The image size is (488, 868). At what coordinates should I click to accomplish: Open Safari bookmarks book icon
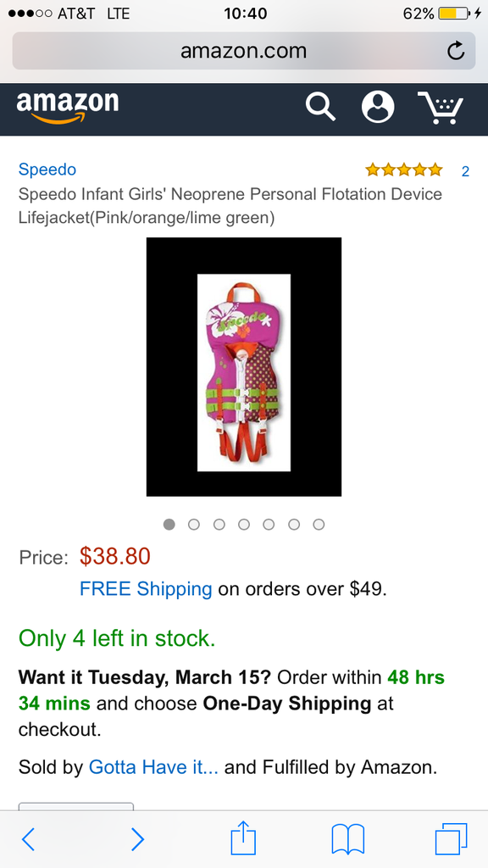(x=348, y=839)
